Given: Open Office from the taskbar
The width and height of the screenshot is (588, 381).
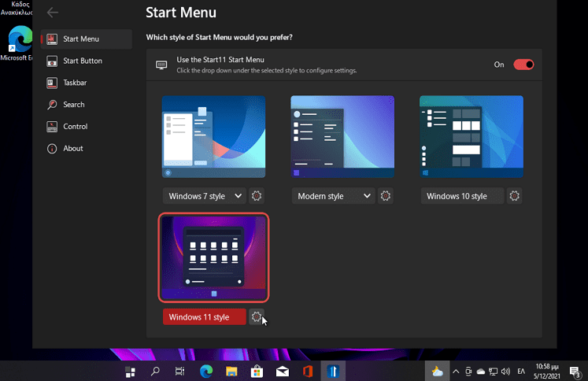Looking at the screenshot, I should coord(308,372).
